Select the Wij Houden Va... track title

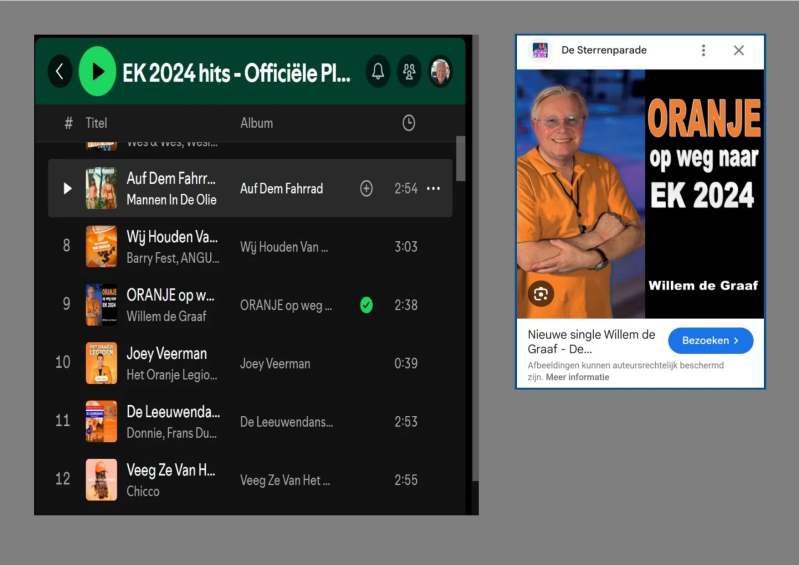[172, 236]
